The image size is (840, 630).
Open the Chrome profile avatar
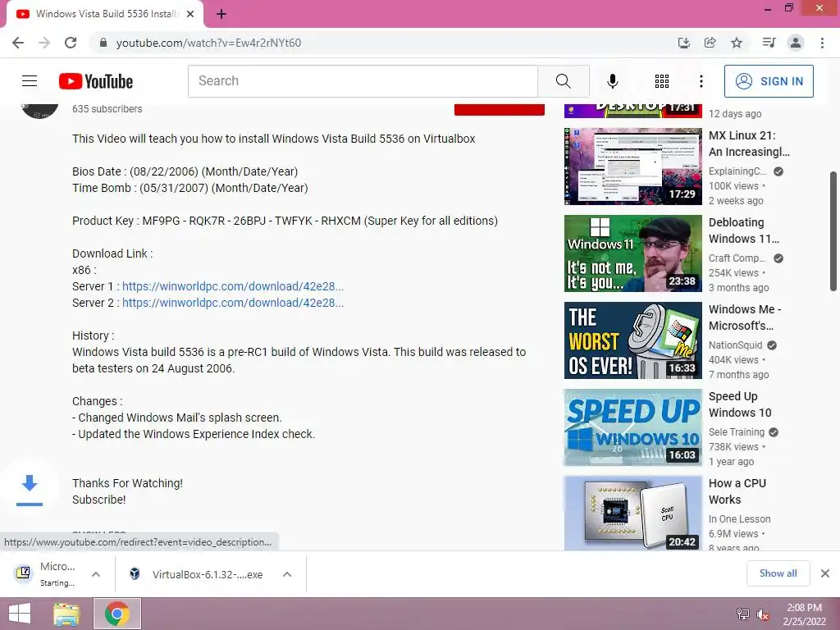coord(796,43)
